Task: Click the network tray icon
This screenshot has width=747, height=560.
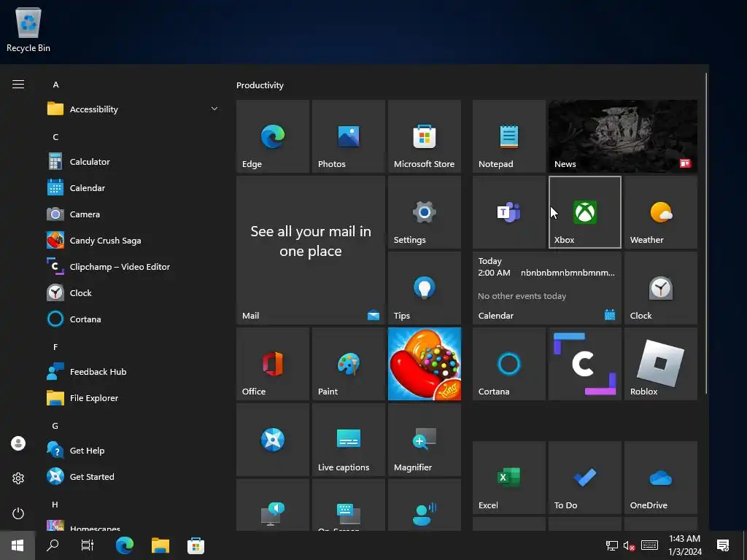Action: tap(612, 545)
